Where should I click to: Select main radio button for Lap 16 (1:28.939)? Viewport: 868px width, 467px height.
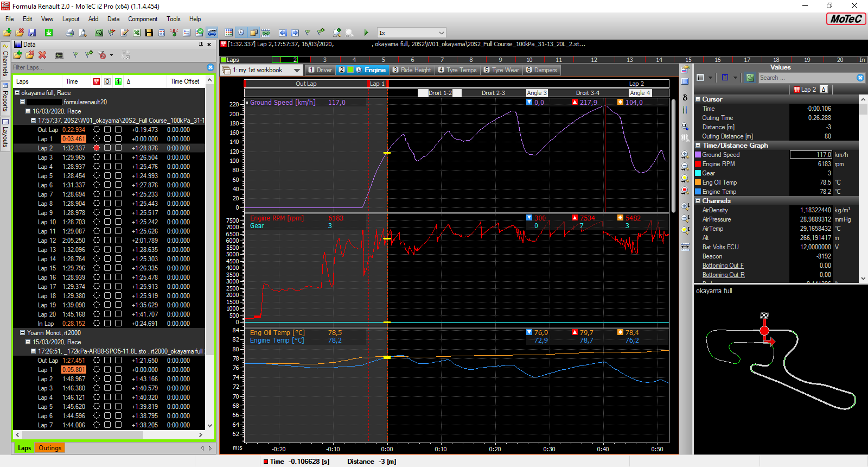(x=97, y=277)
